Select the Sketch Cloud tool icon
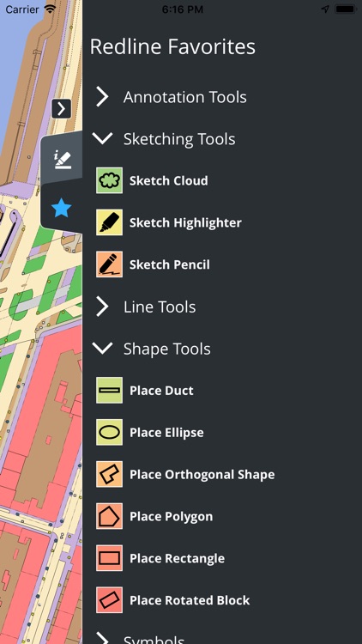362x644 pixels. [109, 180]
